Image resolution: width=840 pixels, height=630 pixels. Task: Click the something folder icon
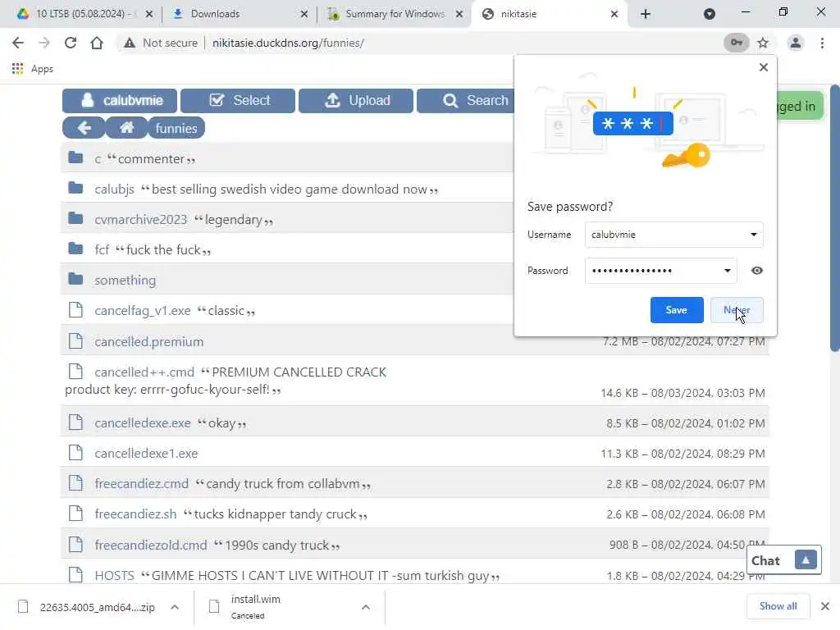[x=75, y=279]
